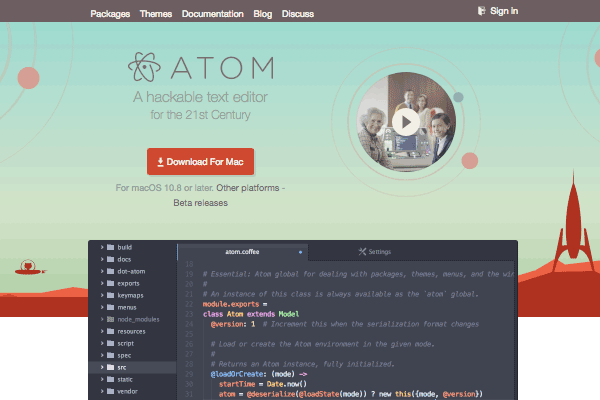Open the Blog link
The width and height of the screenshot is (600, 400).
pyautogui.click(x=262, y=14)
